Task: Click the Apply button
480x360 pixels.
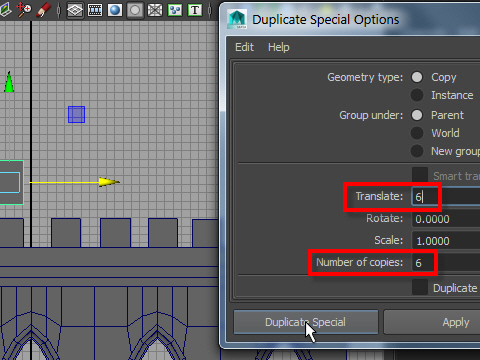Action: pos(455,322)
